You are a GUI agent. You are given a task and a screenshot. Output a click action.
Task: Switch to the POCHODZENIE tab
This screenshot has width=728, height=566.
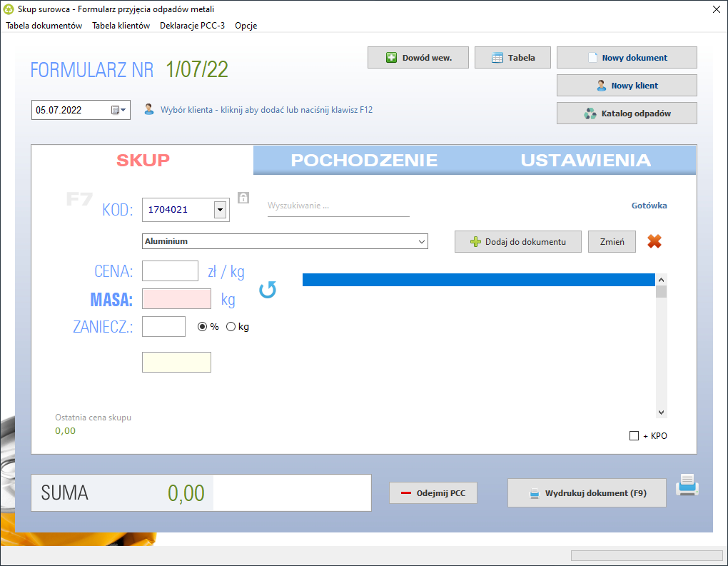click(364, 160)
